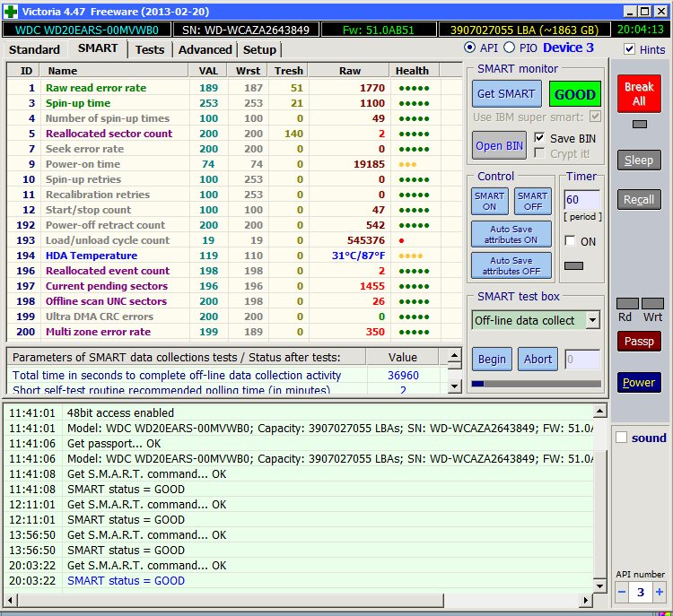673x616 pixels.
Task: Click the Passp button
Action: click(x=639, y=342)
